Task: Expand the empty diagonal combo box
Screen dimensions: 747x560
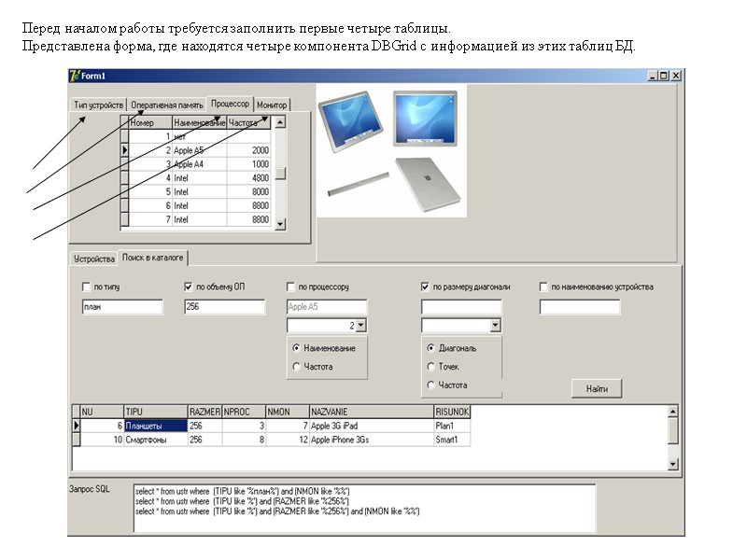Action: pyautogui.click(x=496, y=326)
